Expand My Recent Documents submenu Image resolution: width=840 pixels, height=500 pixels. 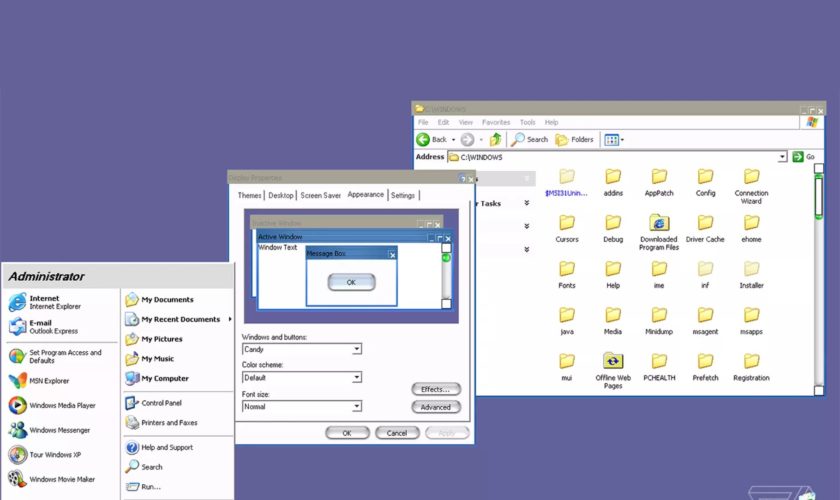point(180,319)
